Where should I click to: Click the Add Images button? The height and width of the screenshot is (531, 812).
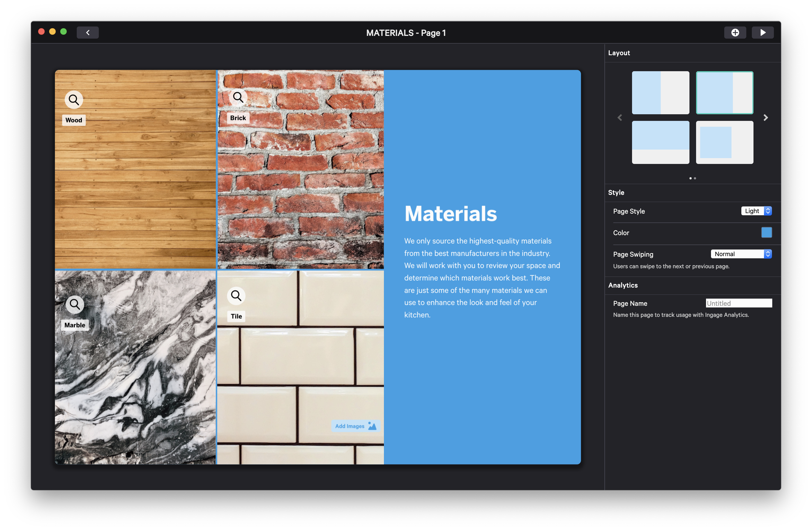(x=355, y=426)
